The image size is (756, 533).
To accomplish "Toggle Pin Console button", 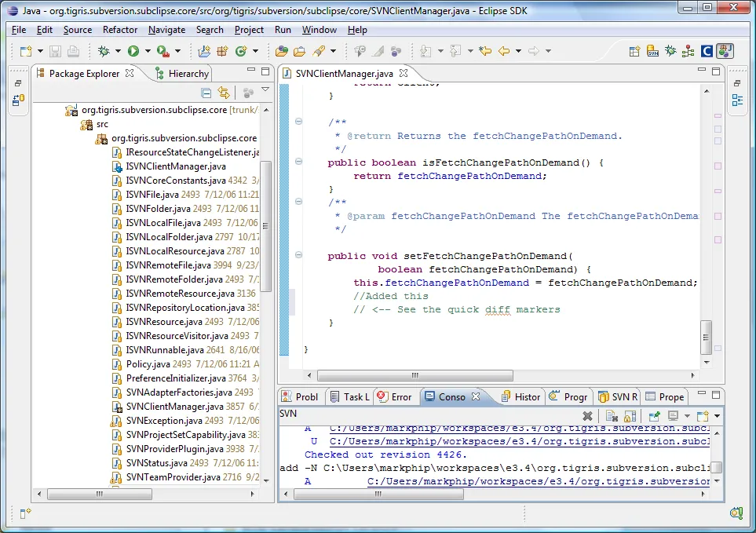I will (653, 415).
